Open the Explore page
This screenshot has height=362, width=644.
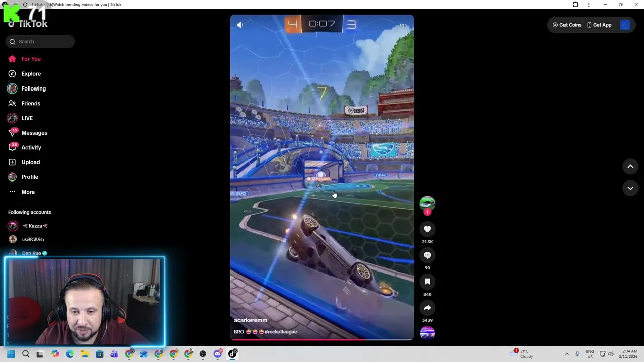(31, 74)
